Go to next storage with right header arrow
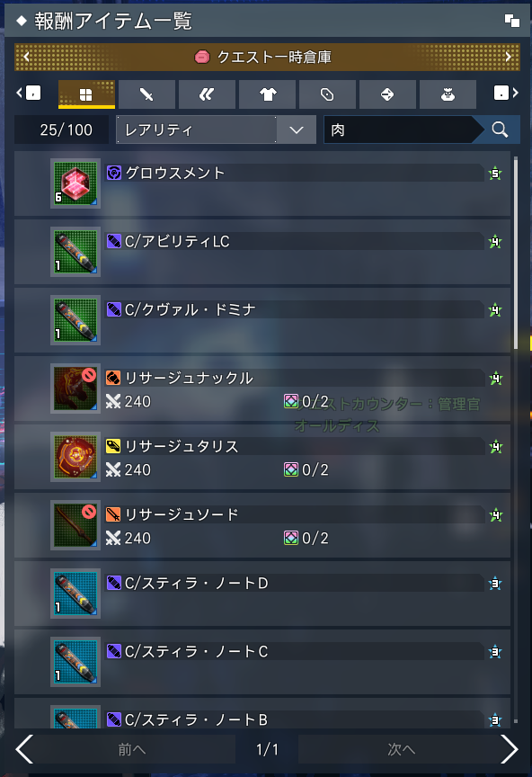The image size is (532, 777). tap(509, 57)
